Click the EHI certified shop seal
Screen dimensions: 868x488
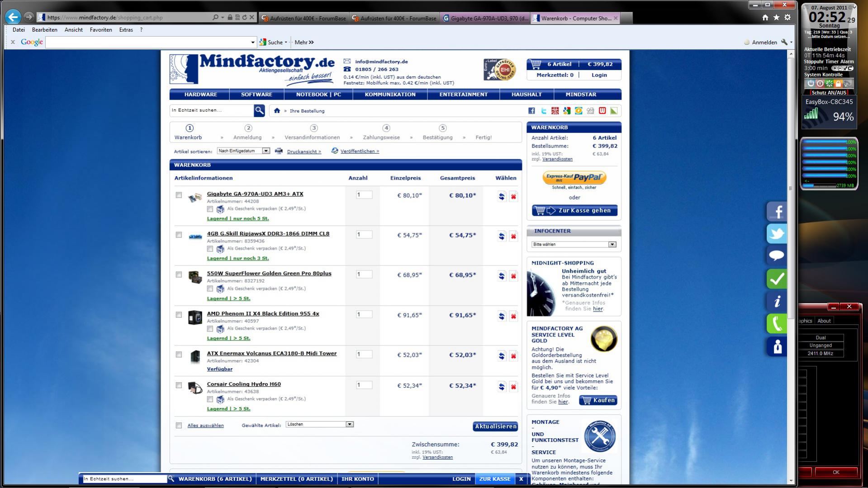pos(499,70)
